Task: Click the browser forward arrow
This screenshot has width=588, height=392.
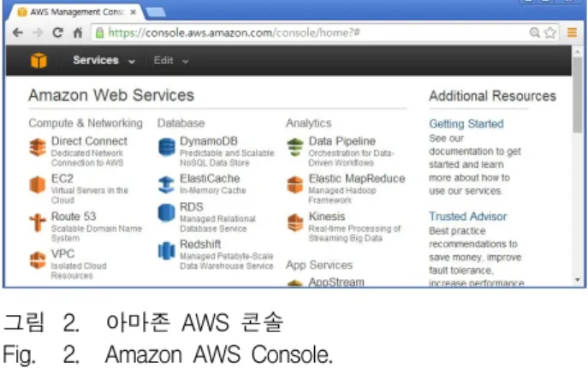Action: click(38, 33)
